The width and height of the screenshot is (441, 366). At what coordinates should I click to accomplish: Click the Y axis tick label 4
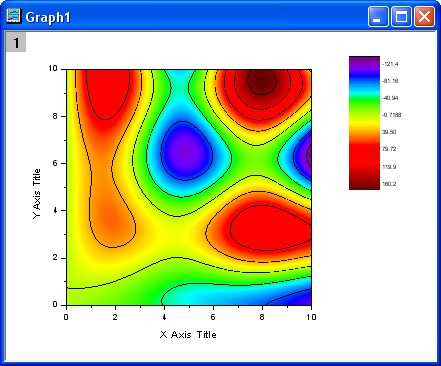[x=55, y=211]
